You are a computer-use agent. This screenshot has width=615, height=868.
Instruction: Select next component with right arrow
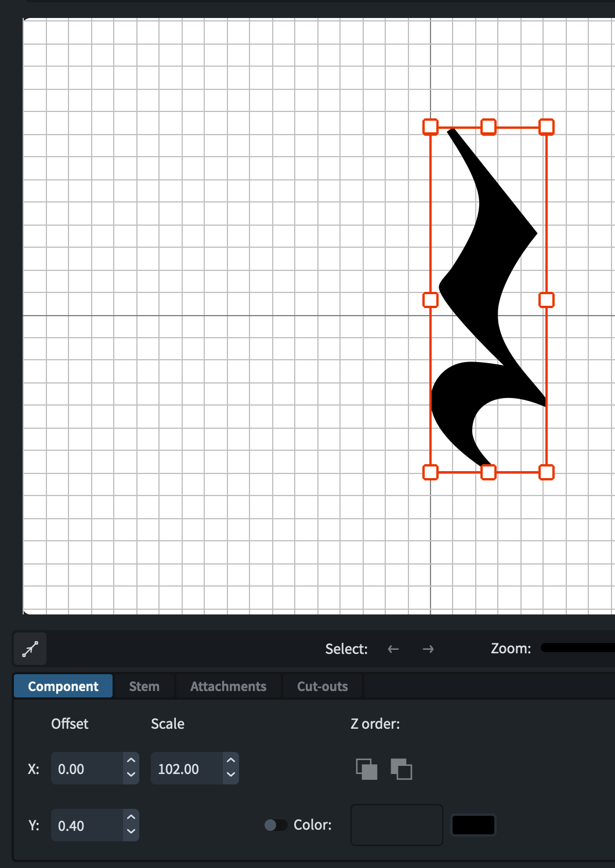tap(428, 649)
